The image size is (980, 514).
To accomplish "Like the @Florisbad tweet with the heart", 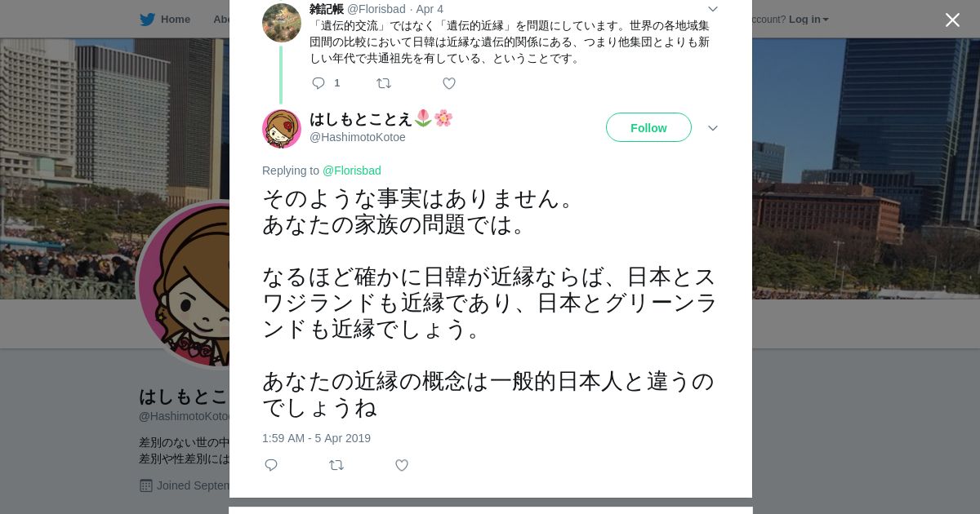I will (x=449, y=83).
